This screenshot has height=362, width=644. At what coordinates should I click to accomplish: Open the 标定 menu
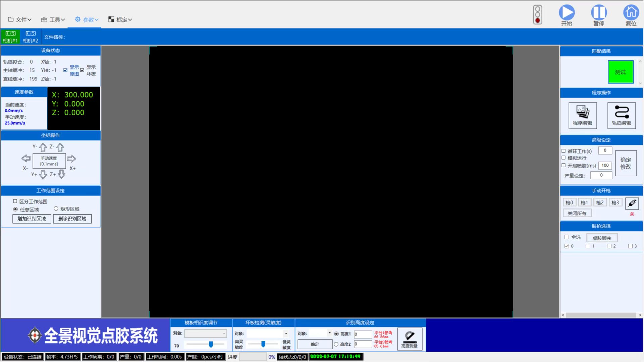tap(120, 20)
